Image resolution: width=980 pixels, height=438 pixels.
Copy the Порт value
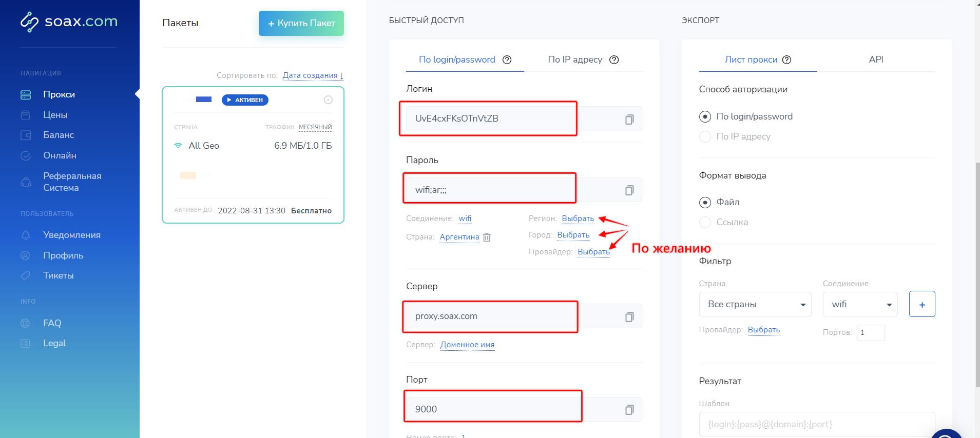click(x=629, y=410)
